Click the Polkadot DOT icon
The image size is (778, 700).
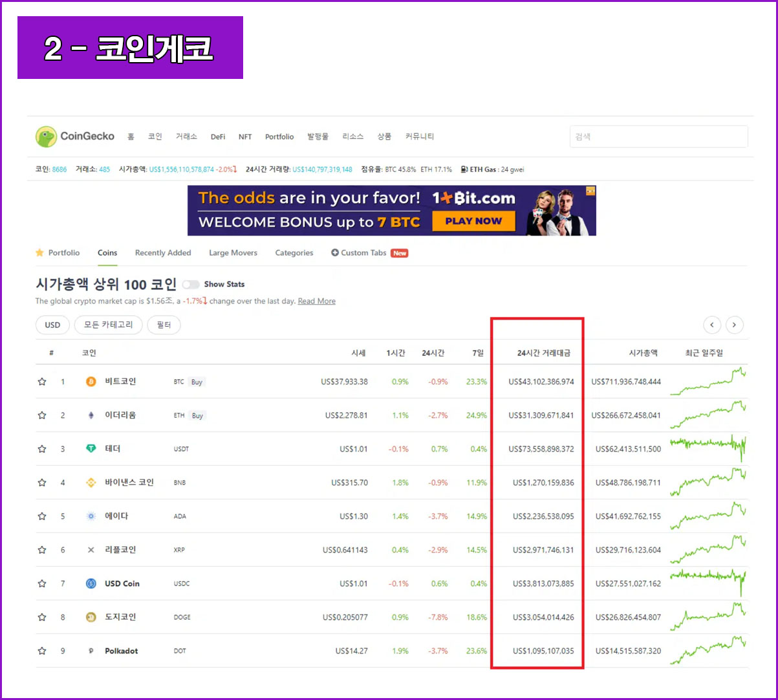point(91,651)
